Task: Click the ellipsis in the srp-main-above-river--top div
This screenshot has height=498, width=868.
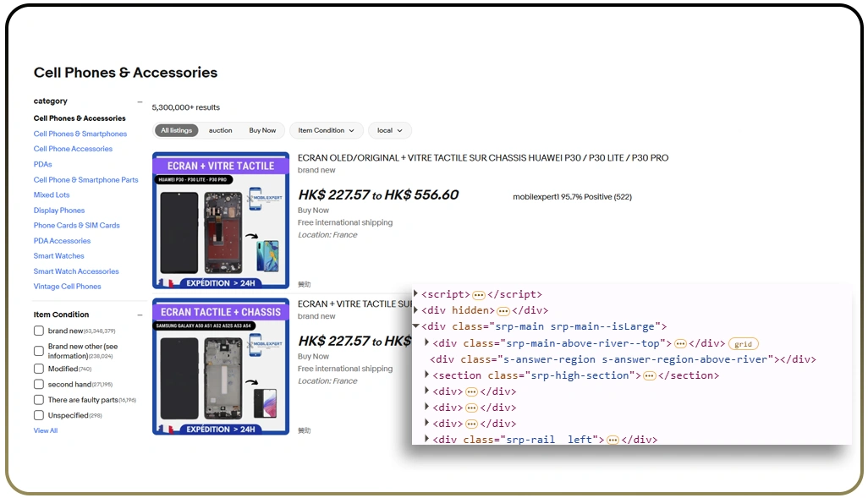Action: (680, 344)
